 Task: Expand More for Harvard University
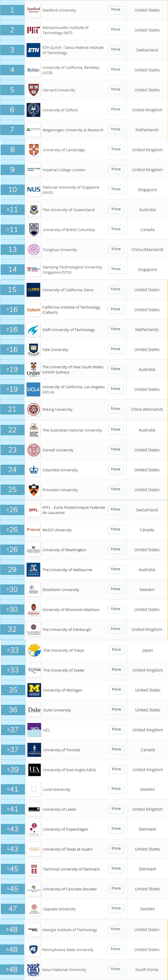coord(116,89)
